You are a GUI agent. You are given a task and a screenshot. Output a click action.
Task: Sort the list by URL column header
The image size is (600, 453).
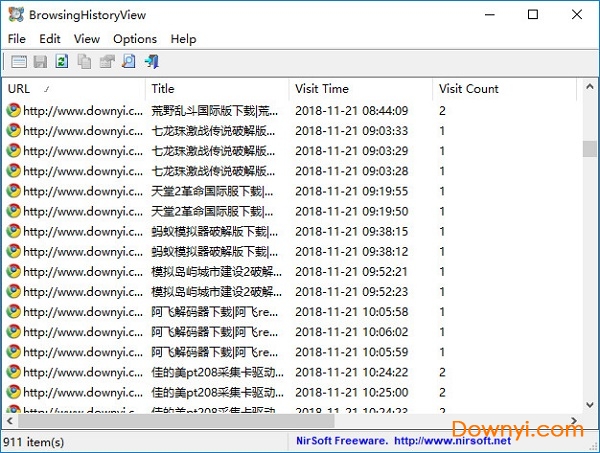click(x=70, y=89)
